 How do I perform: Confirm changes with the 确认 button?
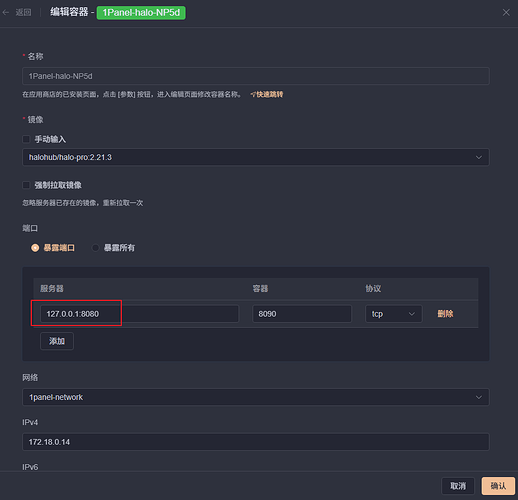pos(498,486)
